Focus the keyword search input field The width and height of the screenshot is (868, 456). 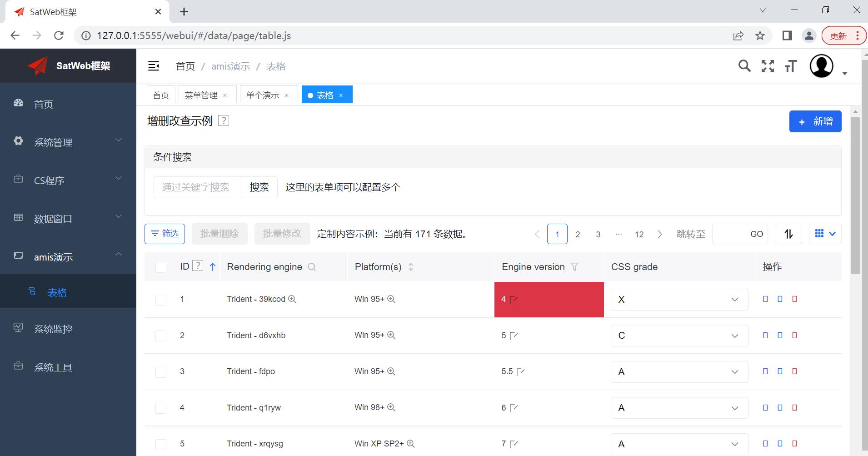point(197,187)
